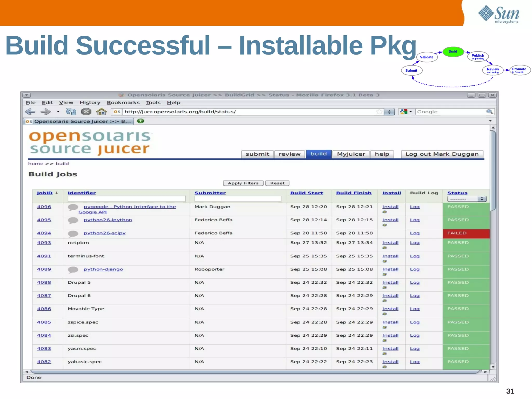The width and height of the screenshot is (532, 399).
Task: Go forward with the Forward arrow
Action: click(x=46, y=112)
